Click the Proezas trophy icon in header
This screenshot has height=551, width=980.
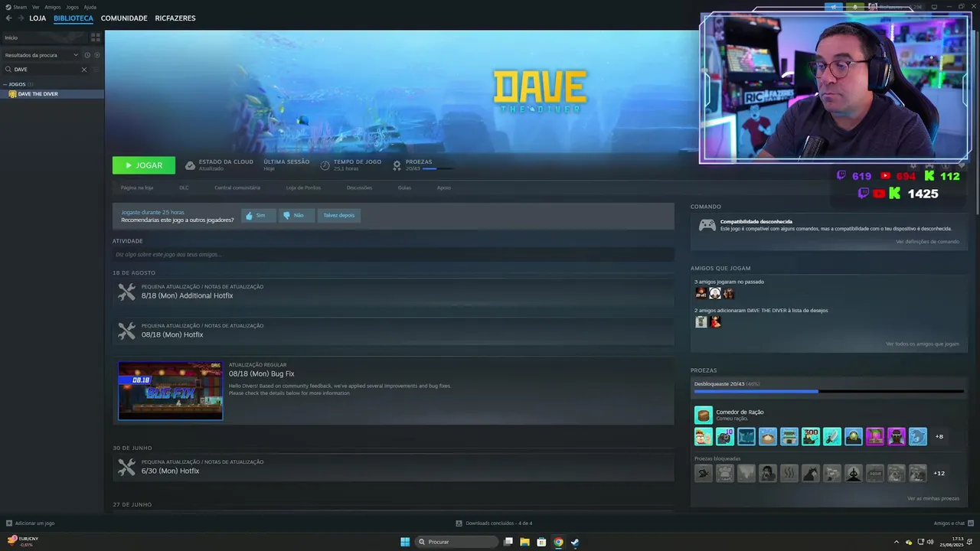click(397, 165)
